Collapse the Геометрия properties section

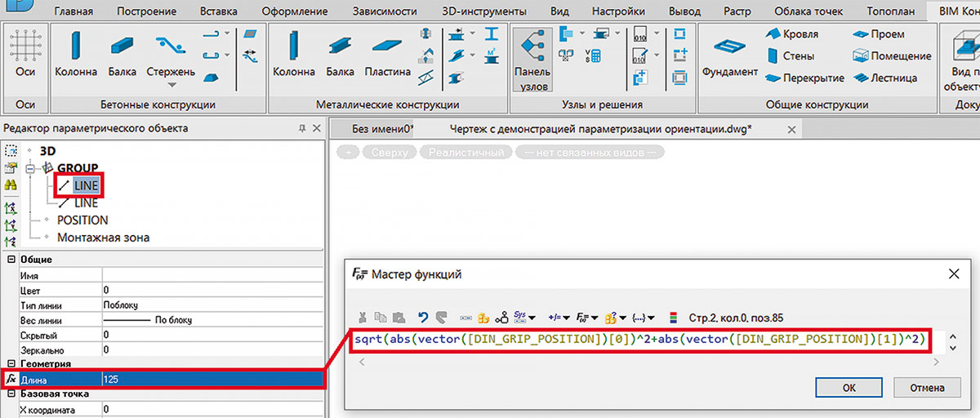point(11,363)
